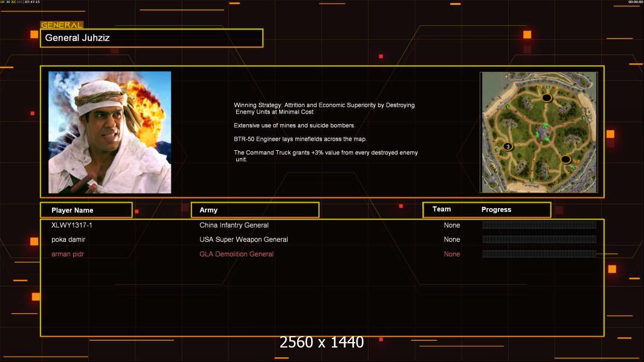Click the 2560 x 1440 resolution text

click(x=321, y=342)
